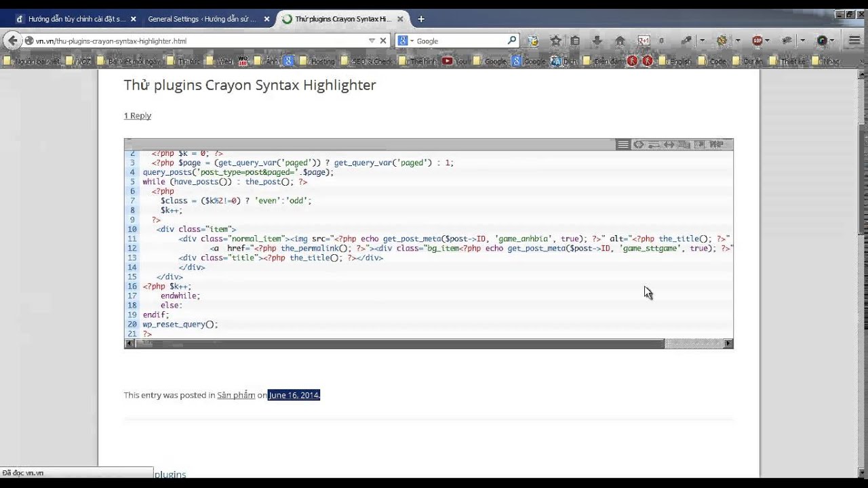Image resolution: width=868 pixels, height=488 pixels.
Task: Open the VOZ bookmark folder
Action: click(80, 61)
